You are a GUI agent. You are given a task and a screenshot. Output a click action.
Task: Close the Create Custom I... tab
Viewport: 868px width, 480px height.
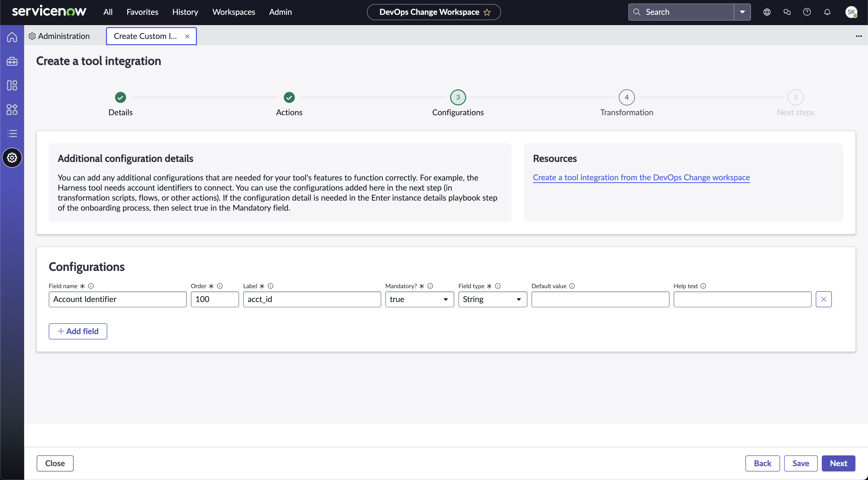[187, 36]
